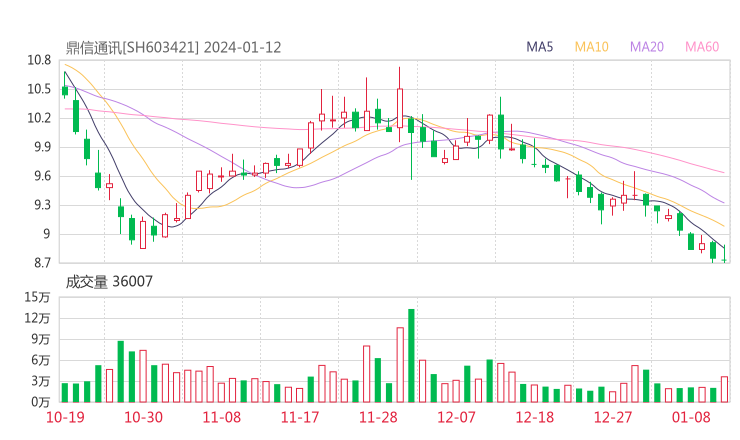Click the MA60 legend label
The image size is (740, 440).
click(702, 47)
